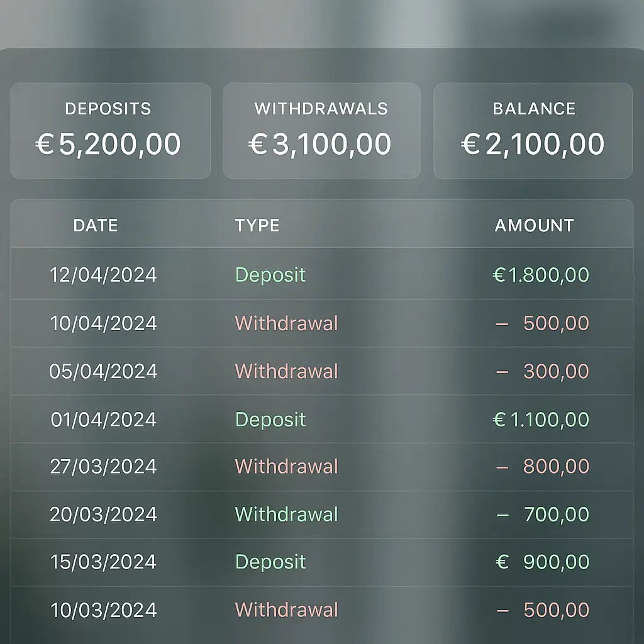Click the 05/04/2024 withdrawal row date
The image size is (644, 644).
click(x=103, y=371)
